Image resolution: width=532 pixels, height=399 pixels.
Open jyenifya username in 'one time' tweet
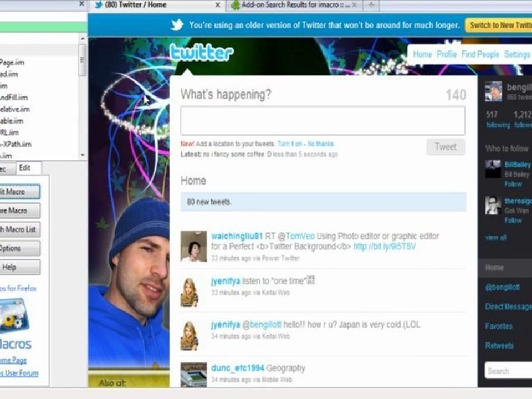(226, 281)
